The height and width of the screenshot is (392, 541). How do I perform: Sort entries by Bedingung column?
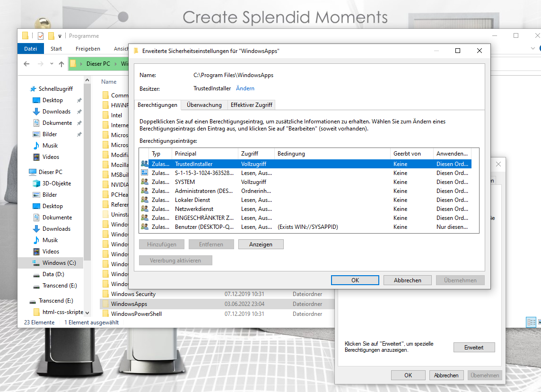click(x=332, y=154)
